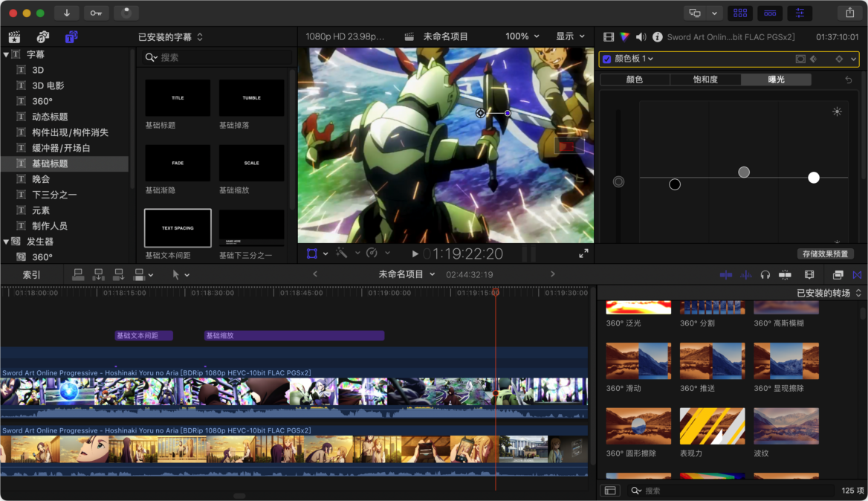The height and width of the screenshot is (501, 868).
Task: Open the 已安装的转场 dropdown
Action: point(829,293)
